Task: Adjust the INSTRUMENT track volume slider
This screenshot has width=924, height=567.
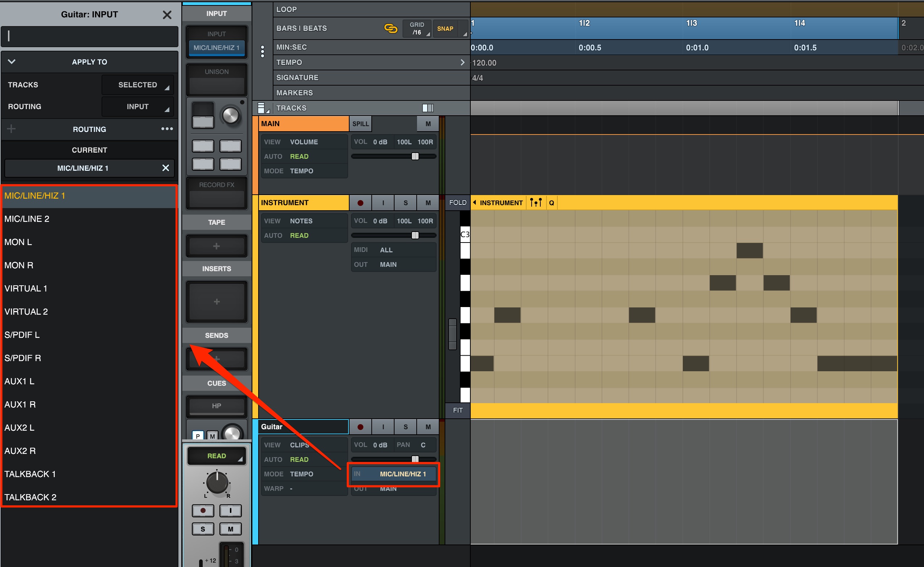Action: tap(415, 235)
